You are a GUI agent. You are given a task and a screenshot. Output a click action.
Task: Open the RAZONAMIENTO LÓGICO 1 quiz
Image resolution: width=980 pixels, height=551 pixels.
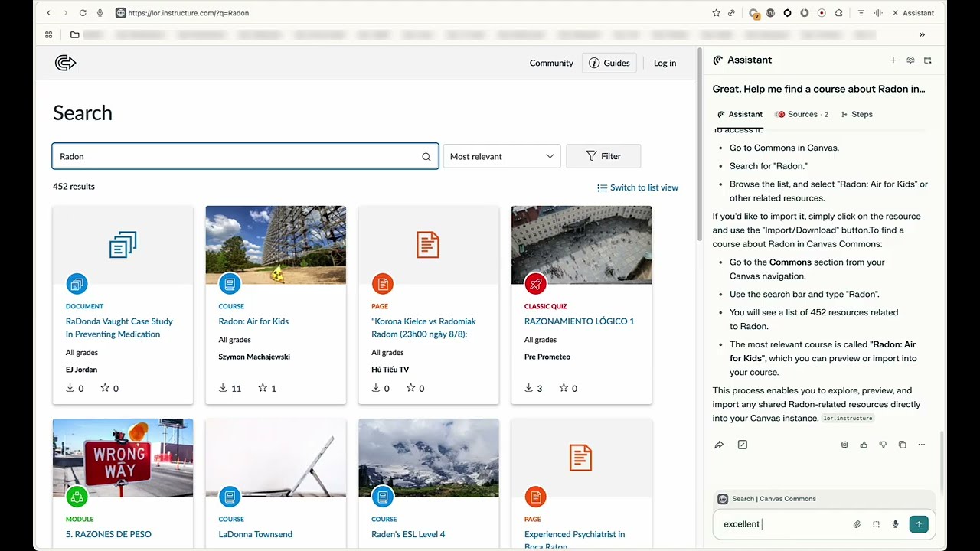pyautogui.click(x=580, y=321)
